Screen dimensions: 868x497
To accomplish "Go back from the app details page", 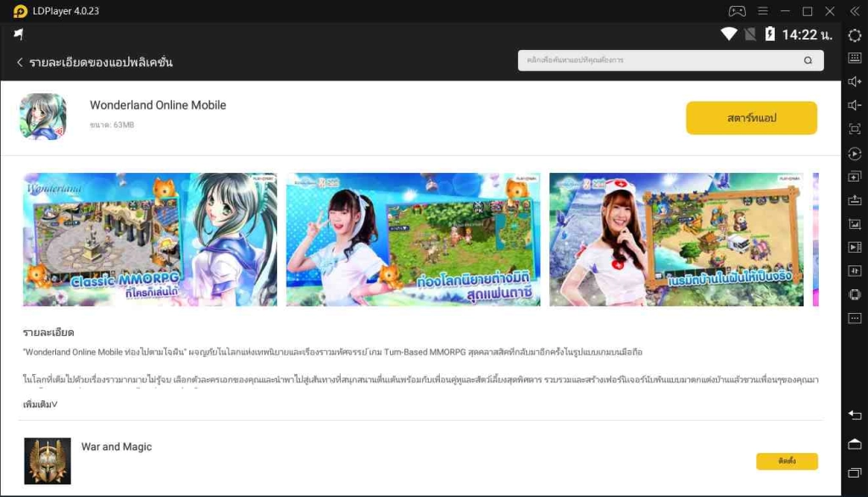I will tap(19, 62).
